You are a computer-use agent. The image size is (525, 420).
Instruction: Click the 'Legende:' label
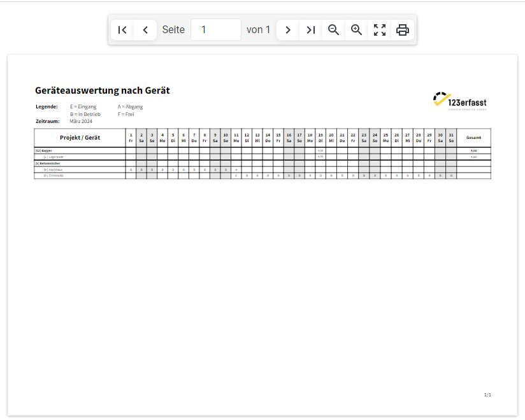47,106
